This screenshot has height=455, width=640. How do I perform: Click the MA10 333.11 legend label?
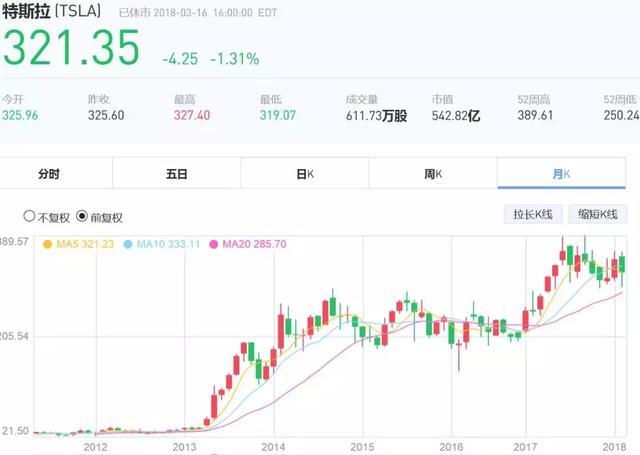pos(168,244)
